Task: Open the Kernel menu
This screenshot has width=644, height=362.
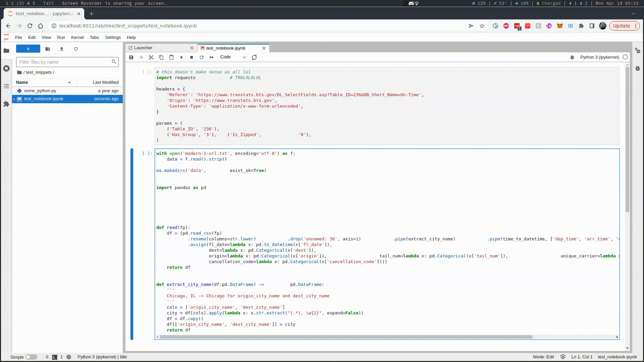Action: pos(77,37)
